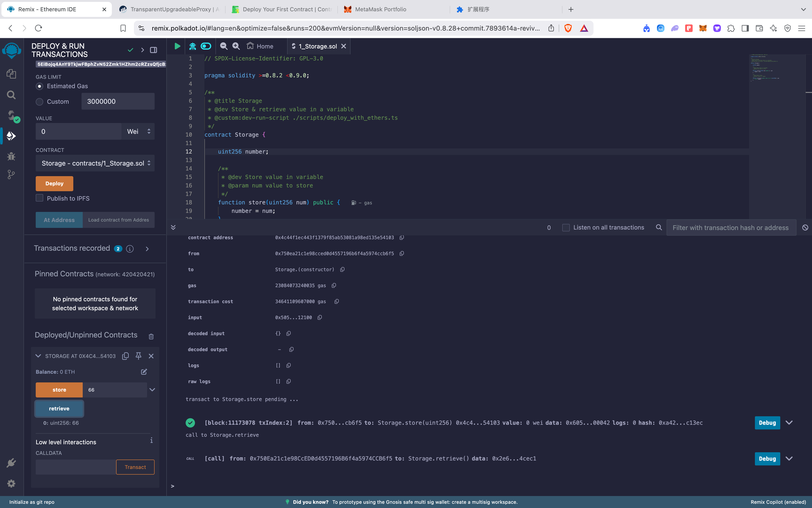Click the AI robot explain icon
This screenshot has width=812, height=508.
193,46
